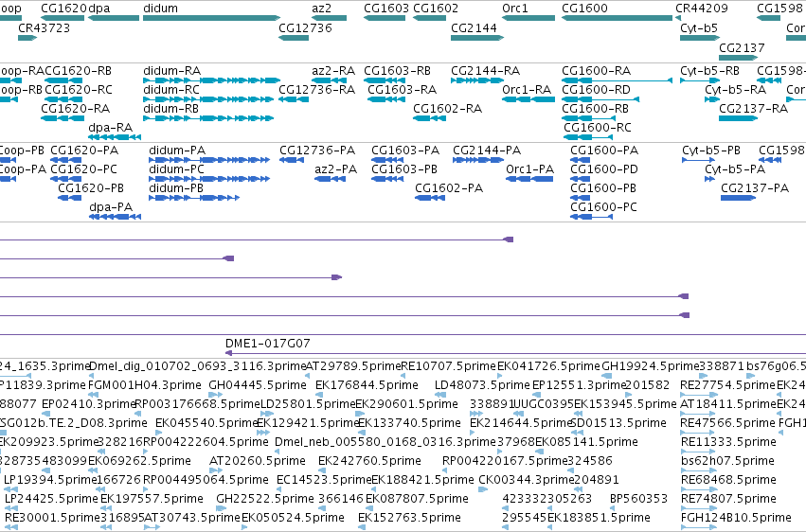Click the CG1600 gene feature

[617, 18]
